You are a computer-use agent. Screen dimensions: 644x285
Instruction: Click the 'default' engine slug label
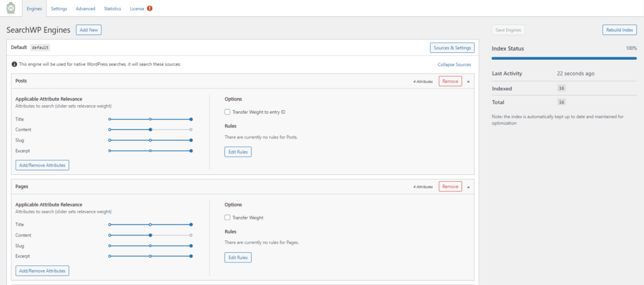click(41, 48)
